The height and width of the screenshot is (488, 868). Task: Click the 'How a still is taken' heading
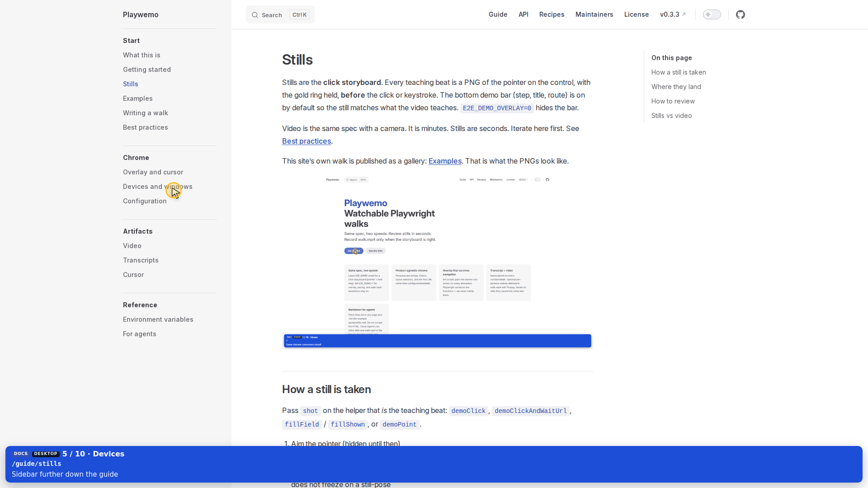click(x=326, y=389)
